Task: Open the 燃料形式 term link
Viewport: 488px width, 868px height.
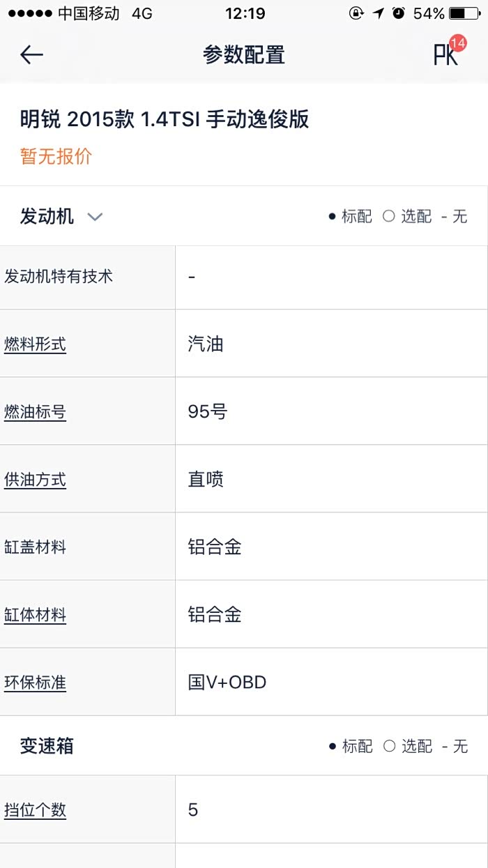Action: coord(36,344)
